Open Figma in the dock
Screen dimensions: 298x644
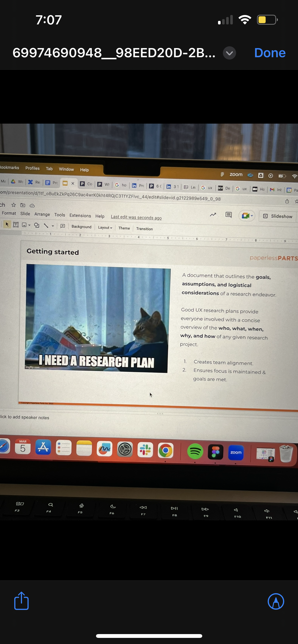coord(215,452)
